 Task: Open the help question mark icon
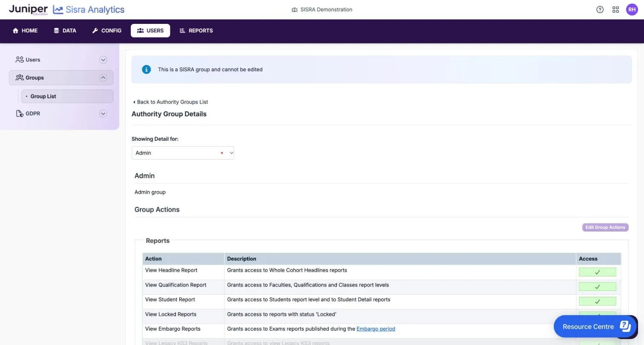pyautogui.click(x=600, y=9)
